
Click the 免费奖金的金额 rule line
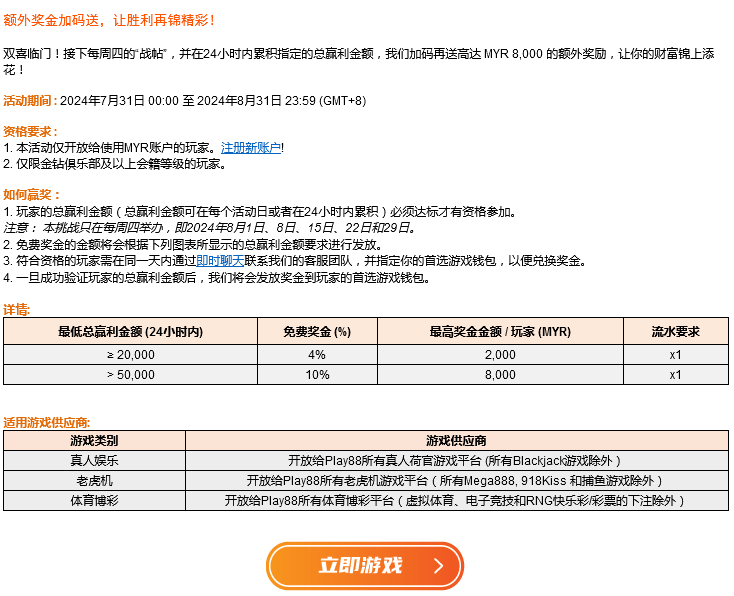(194, 244)
